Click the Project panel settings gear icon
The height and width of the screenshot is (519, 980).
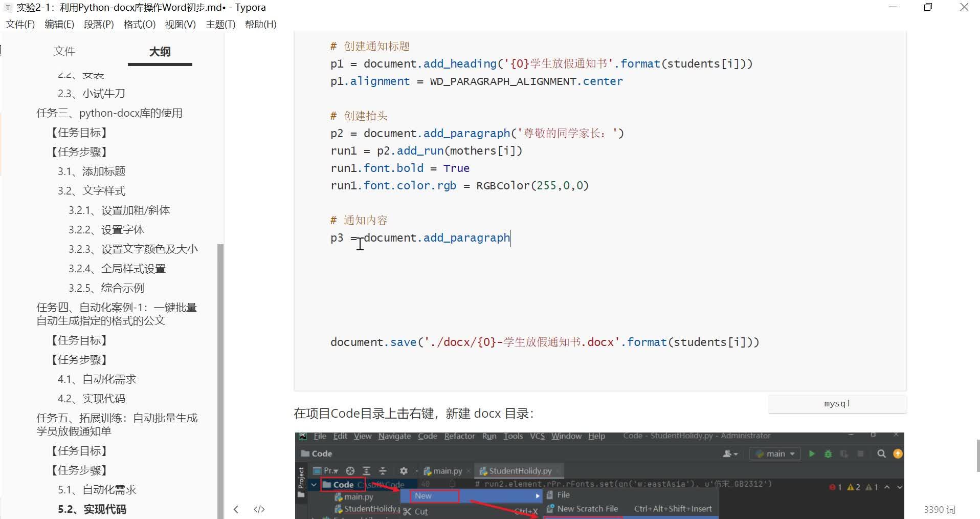(403, 471)
